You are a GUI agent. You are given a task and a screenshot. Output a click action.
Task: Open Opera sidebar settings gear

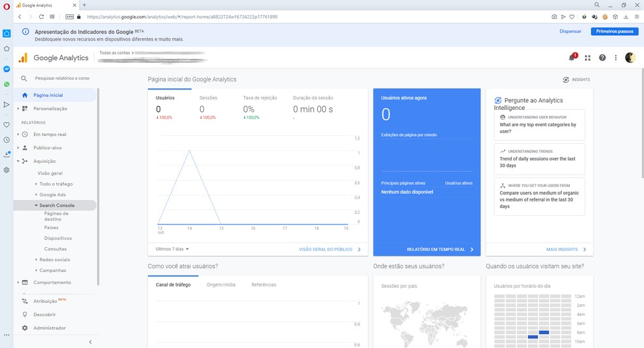(x=7, y=170)
